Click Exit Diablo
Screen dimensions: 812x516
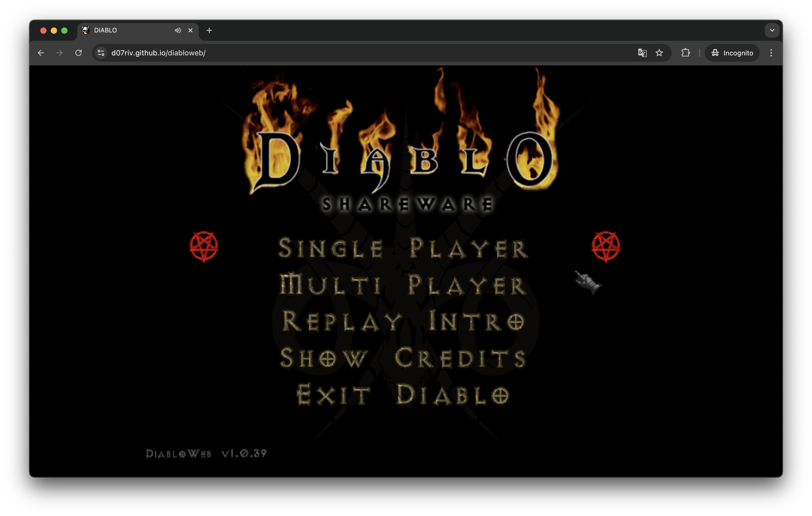tap(403, 394)
